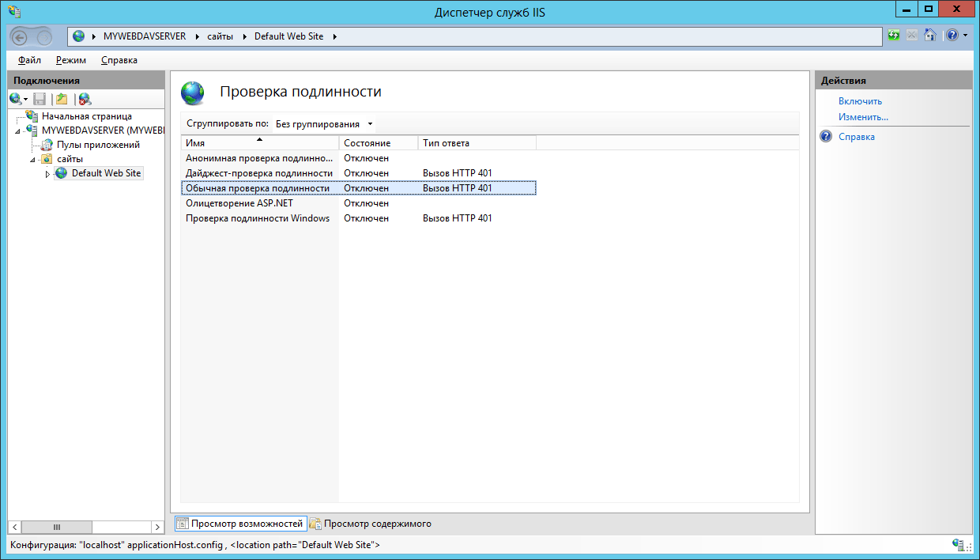Click the save connections disk icon
Viewport: 980px width, 560px height.
point(40,99)
